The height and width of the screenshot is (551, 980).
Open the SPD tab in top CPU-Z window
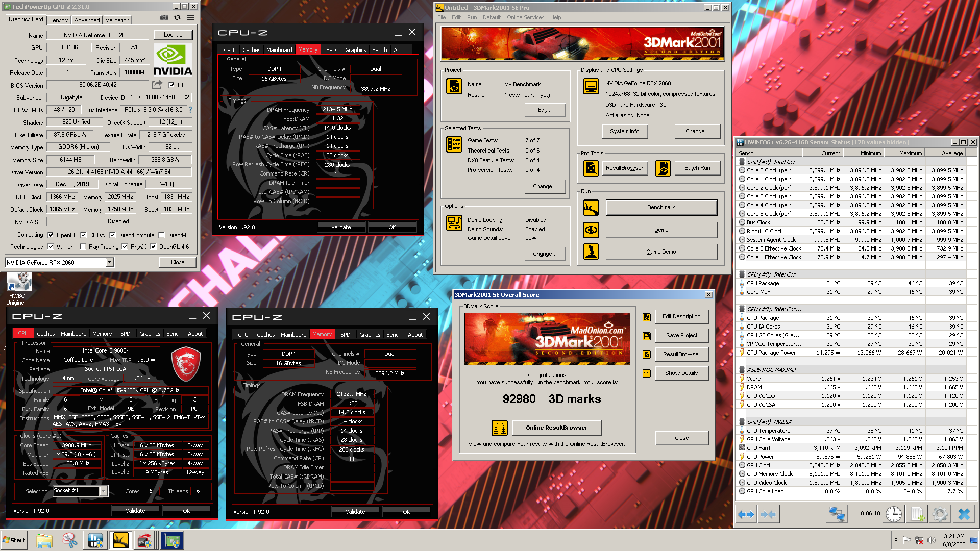pyautogui.click(x=331, y=50)
